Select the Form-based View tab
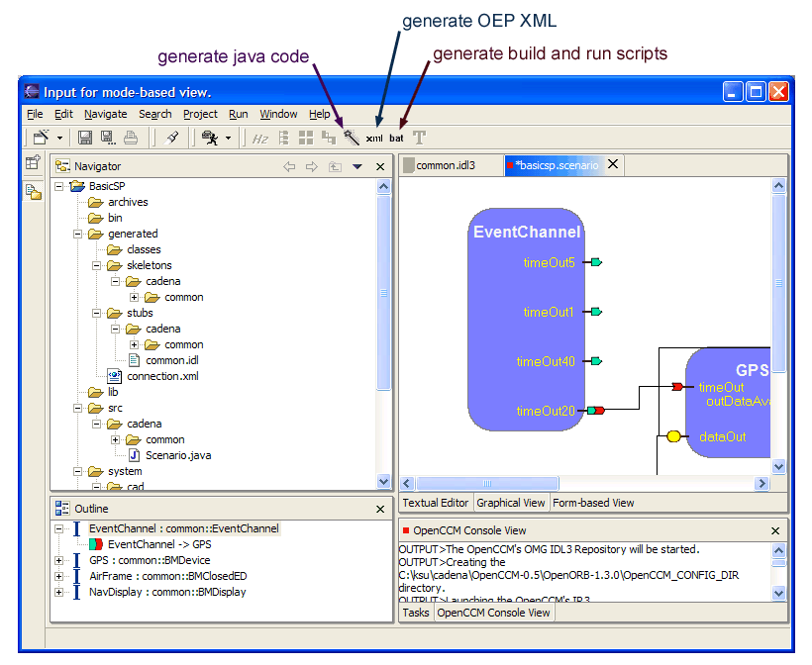The image size is (812, 665). pyautogui.click(x=593, y=503)
